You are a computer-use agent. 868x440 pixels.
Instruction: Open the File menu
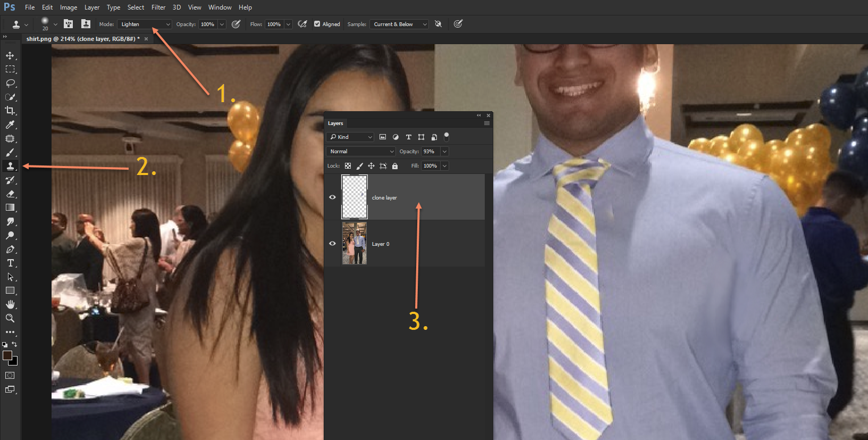[x=30, y=7]
